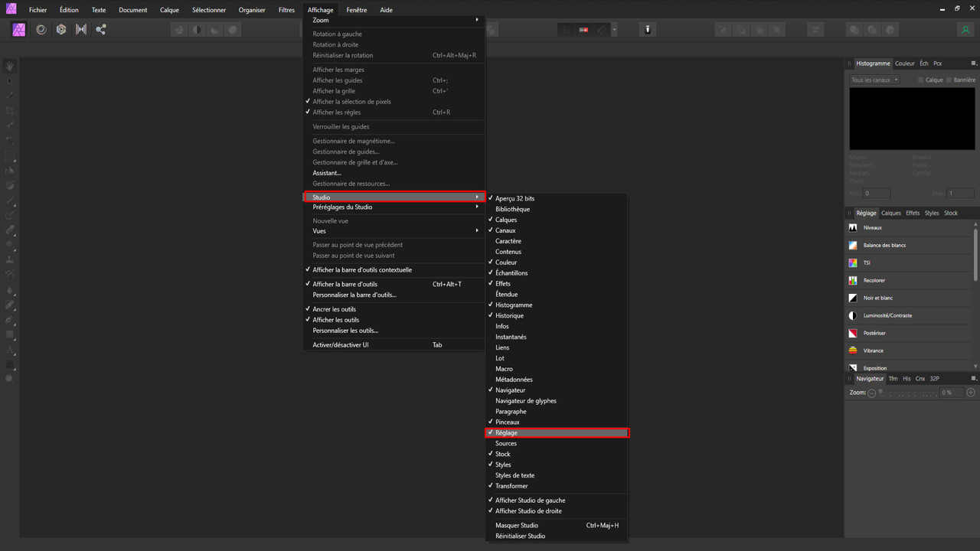
Task: Expand the Zoom submenu
Action: 394,20
